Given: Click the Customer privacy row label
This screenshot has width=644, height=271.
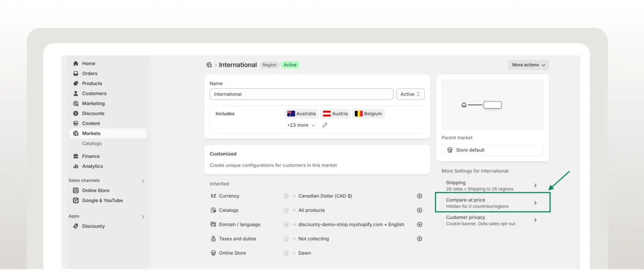Looking at the screenshot, I should coord(466,217).
